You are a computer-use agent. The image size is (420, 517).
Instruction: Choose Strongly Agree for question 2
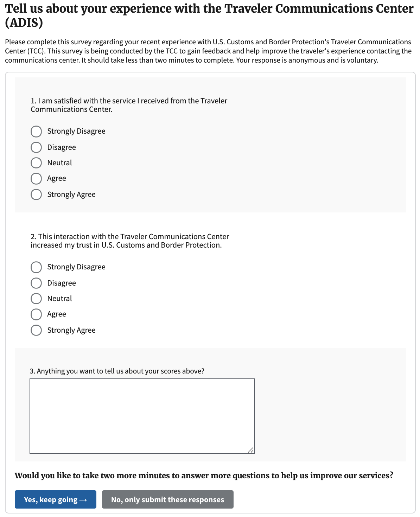(x=36, y=330)
